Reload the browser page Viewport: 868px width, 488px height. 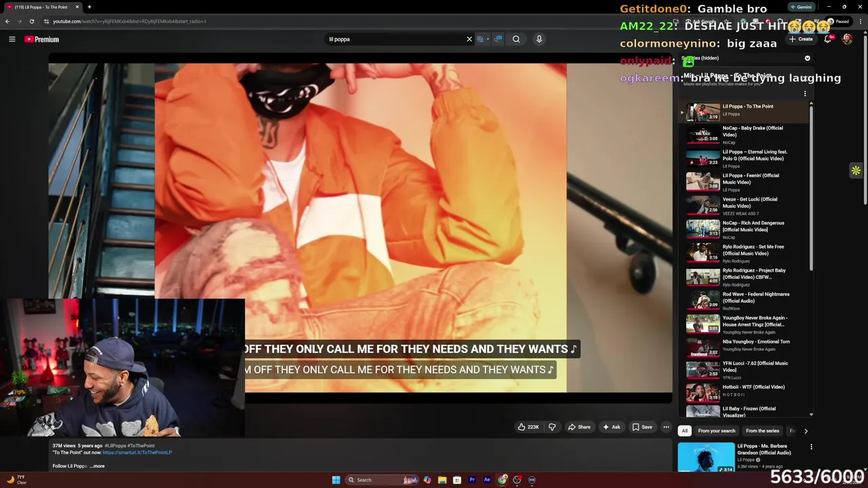click(31, 21)
